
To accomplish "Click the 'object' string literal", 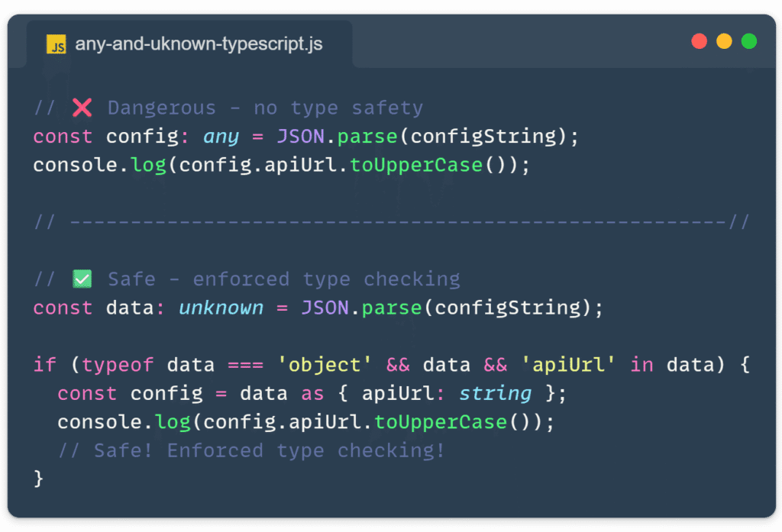I will click(325, 365).
